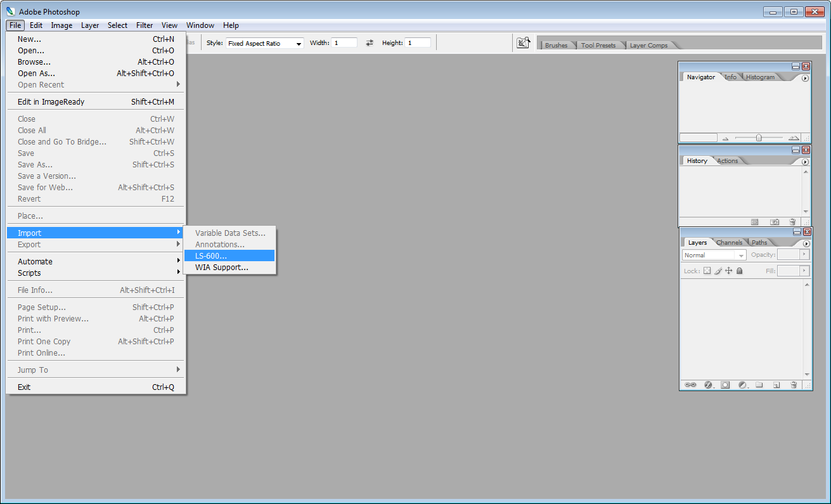Create new document from current history state

755,222
